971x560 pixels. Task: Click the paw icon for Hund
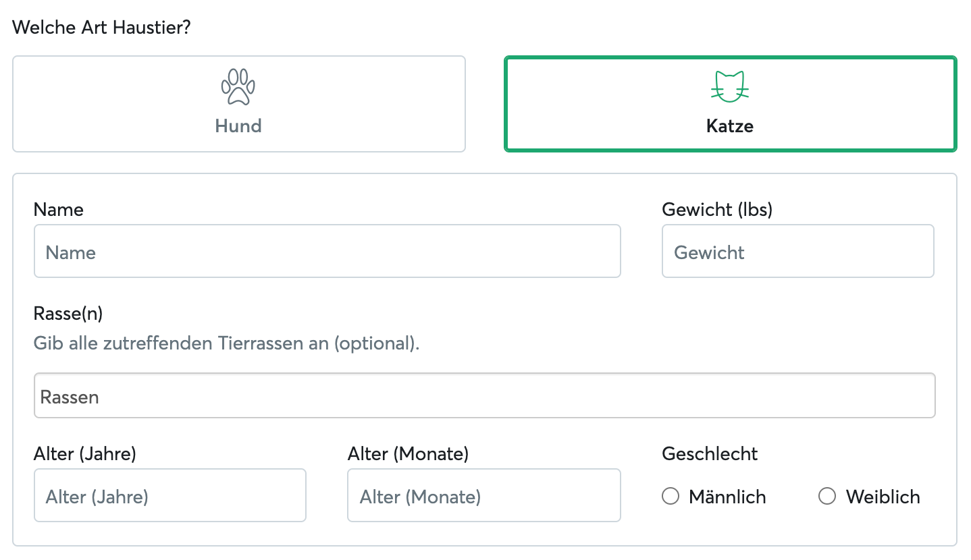[x=238, y=86]
